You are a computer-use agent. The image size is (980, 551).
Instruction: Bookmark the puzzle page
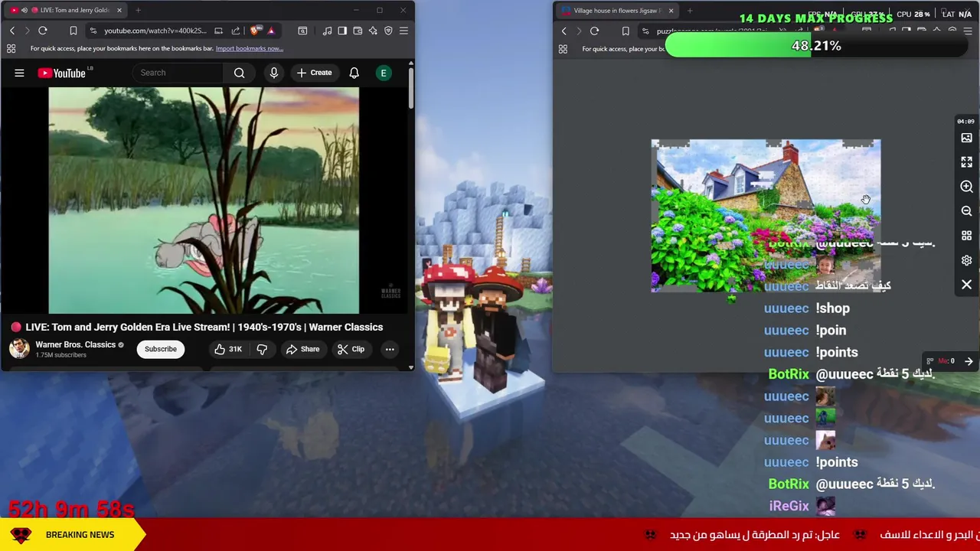pyautogui.click(x=626, y=31)
